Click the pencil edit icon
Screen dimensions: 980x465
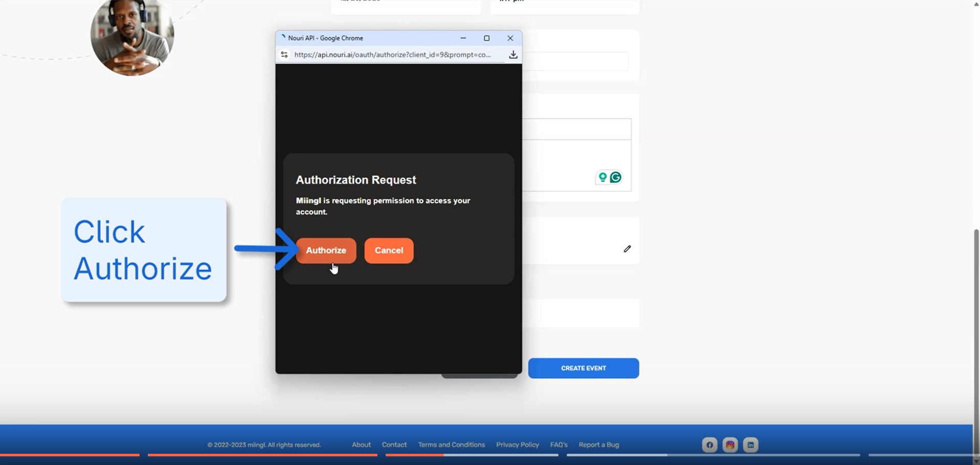627,249
